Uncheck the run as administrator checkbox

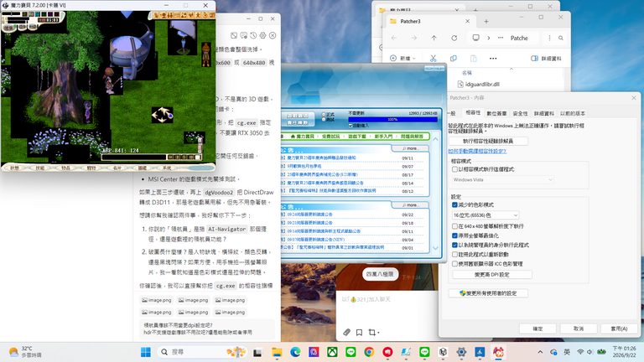tap(454, 245)
